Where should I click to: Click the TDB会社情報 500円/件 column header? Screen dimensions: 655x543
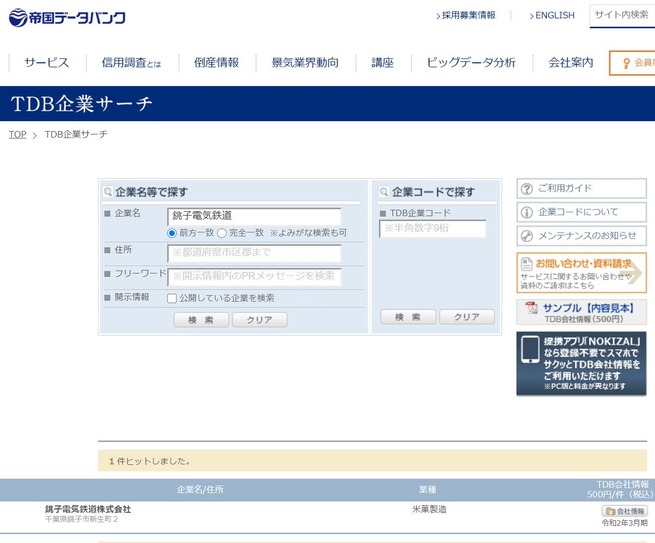(622, 490)
